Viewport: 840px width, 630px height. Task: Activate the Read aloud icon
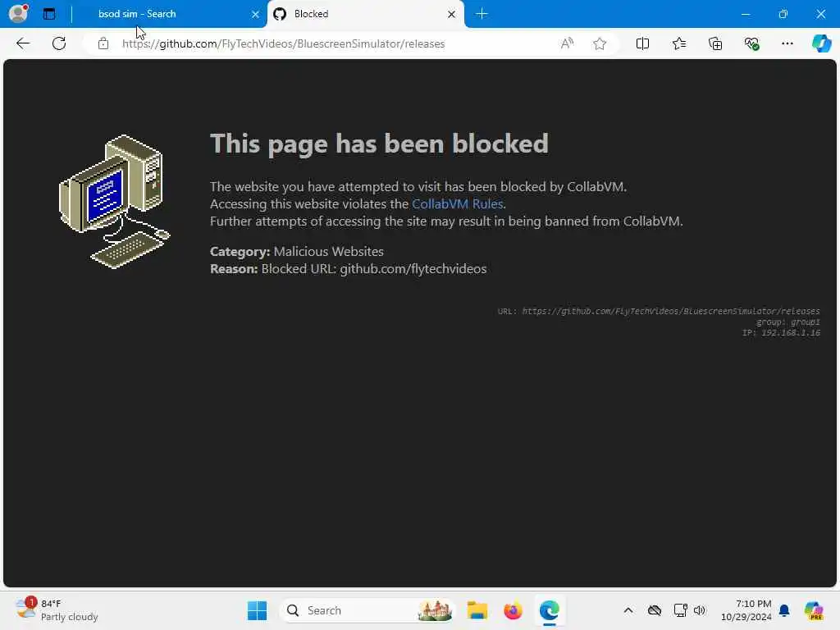567,43
